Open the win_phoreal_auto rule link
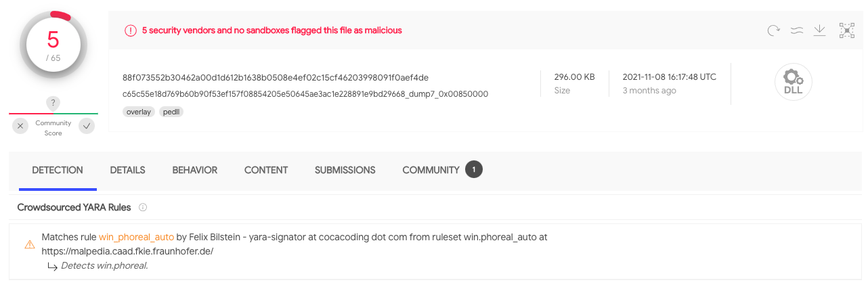The height and width of the screenshot is (289, 868). click(136, 238)
